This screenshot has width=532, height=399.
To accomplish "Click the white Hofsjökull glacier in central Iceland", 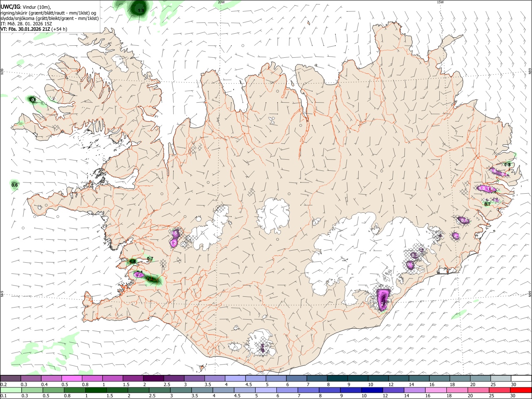I will pyautogui.click(x=273, y=215).
